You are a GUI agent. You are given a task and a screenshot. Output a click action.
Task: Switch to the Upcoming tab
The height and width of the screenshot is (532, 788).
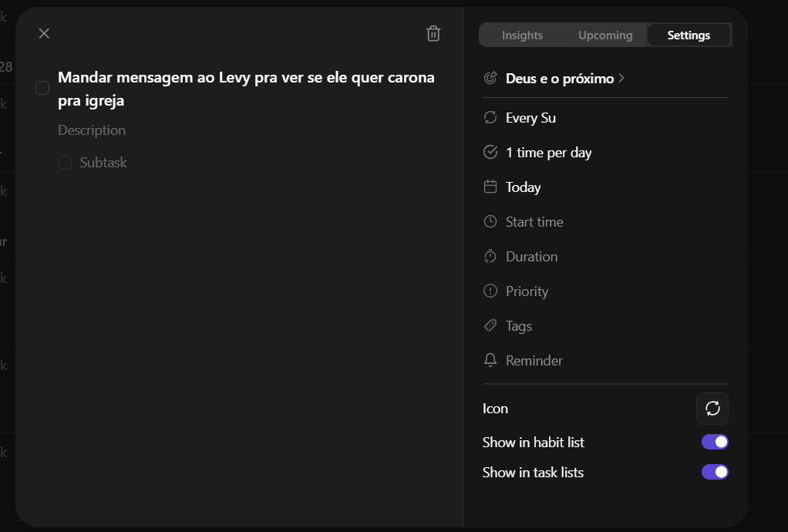[x=605, y=35]
